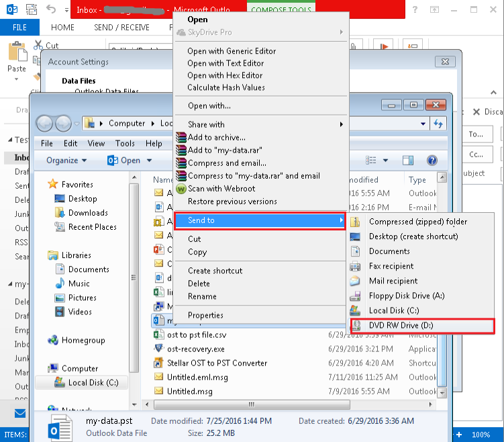Open the Organize dropdown in Explorer
504x442 pixels.
point(66,160)
